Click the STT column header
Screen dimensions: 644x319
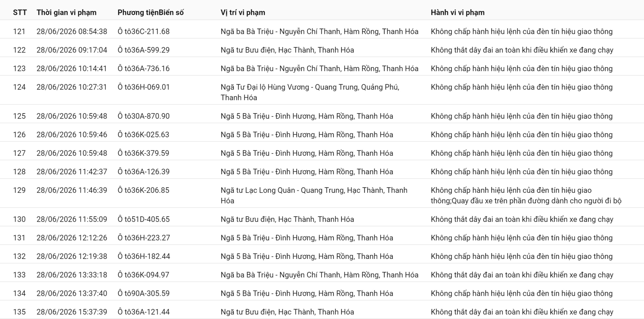(20, 12)
